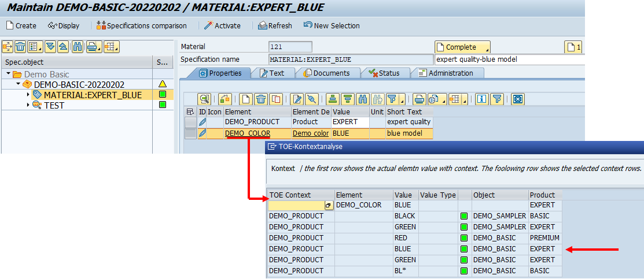Click the Create toolbar button

pyautogui.click(x=21, y=25)
